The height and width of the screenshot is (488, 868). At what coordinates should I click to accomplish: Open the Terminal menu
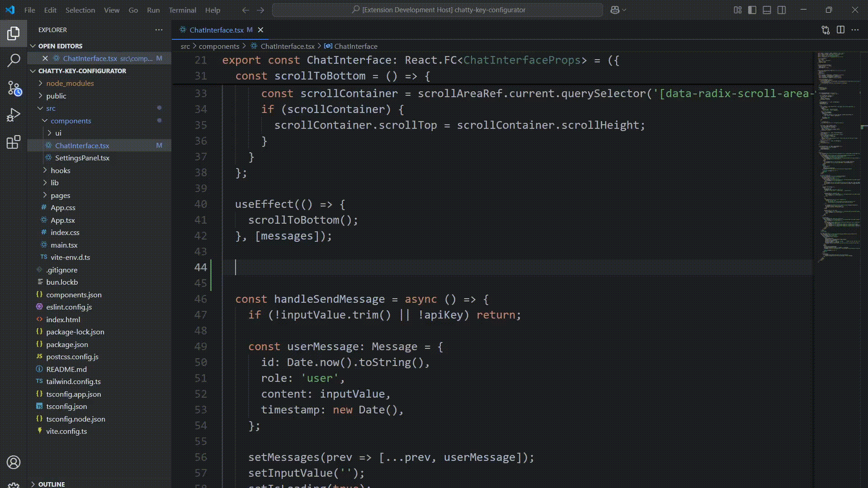(182, 10)
